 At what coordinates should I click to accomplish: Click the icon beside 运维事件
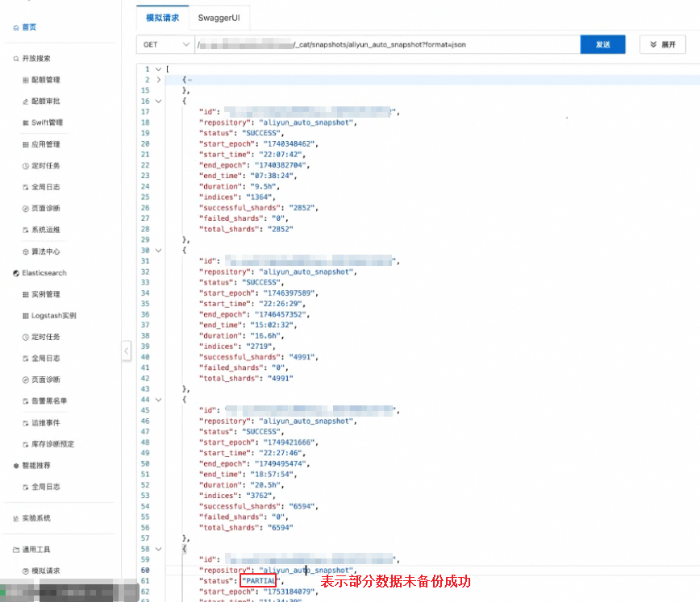tap(26, 423)
